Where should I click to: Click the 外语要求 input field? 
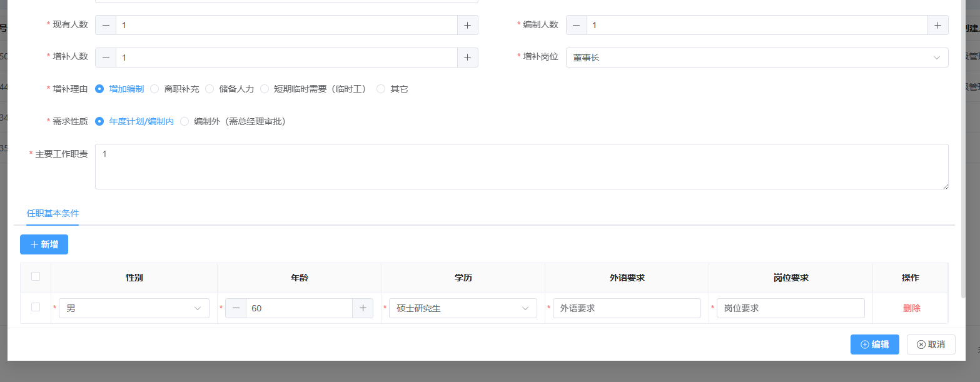point(626,308)
